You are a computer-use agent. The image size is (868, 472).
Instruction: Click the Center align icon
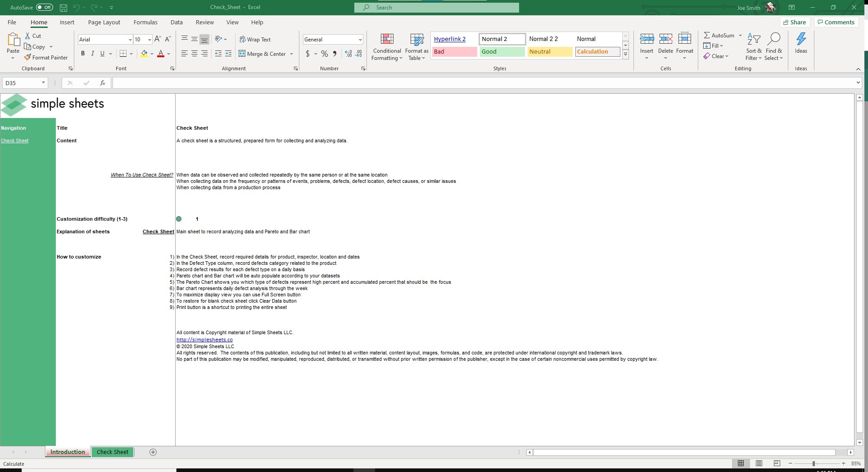[194, 54]
